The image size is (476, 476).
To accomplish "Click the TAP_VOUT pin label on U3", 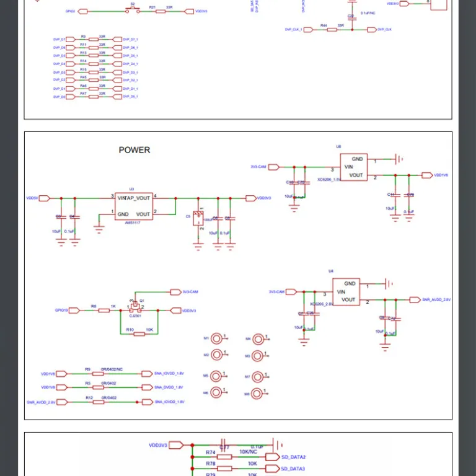I will (138, 198).
